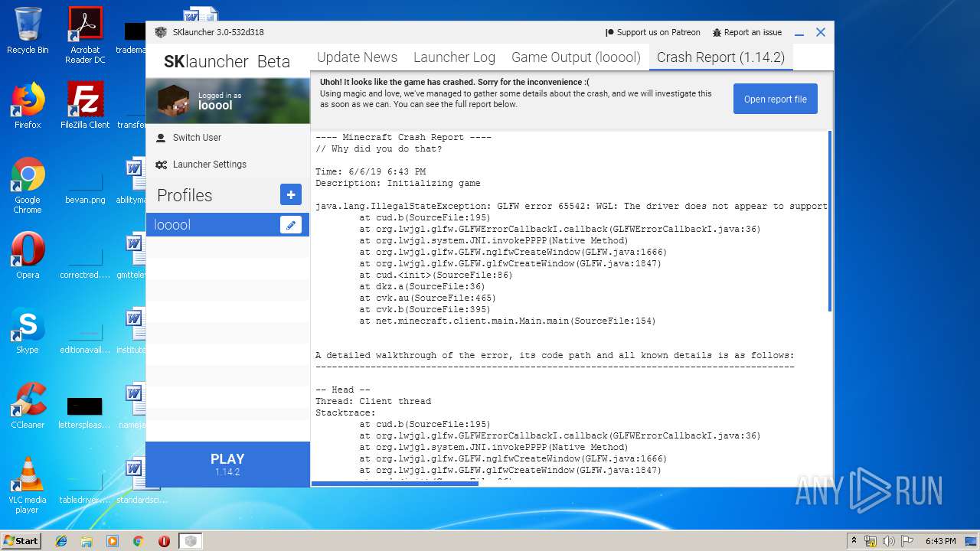Screen dimensions: 980x551
Task: Click the '-- Head --' line in report
Action: (343, 390)
